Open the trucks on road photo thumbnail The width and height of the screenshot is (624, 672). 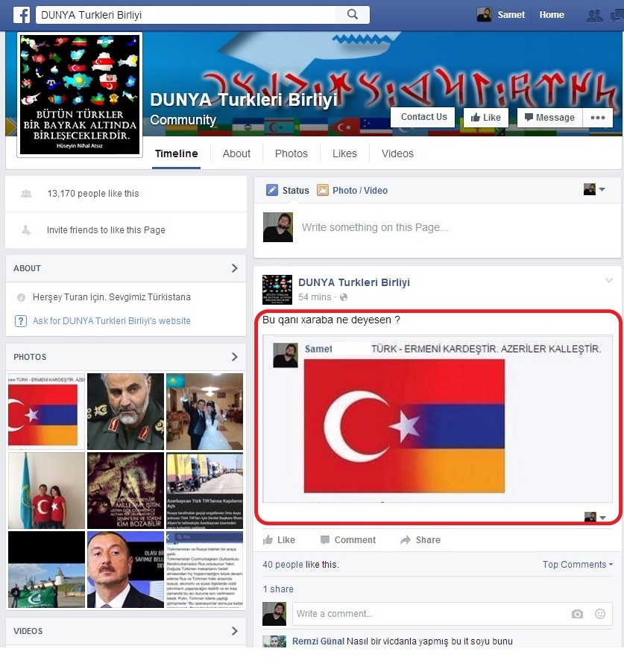coord(204,490)
